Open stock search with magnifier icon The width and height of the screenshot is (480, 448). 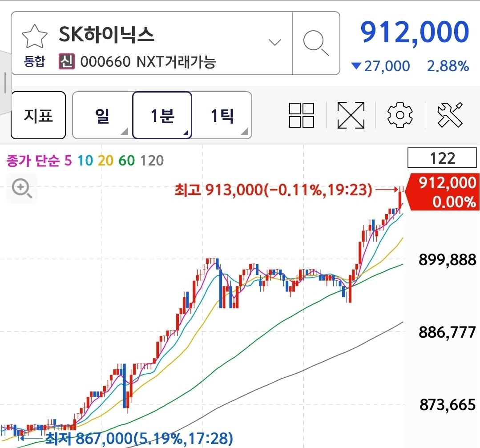pyautogui.click(x=316, y=43)
